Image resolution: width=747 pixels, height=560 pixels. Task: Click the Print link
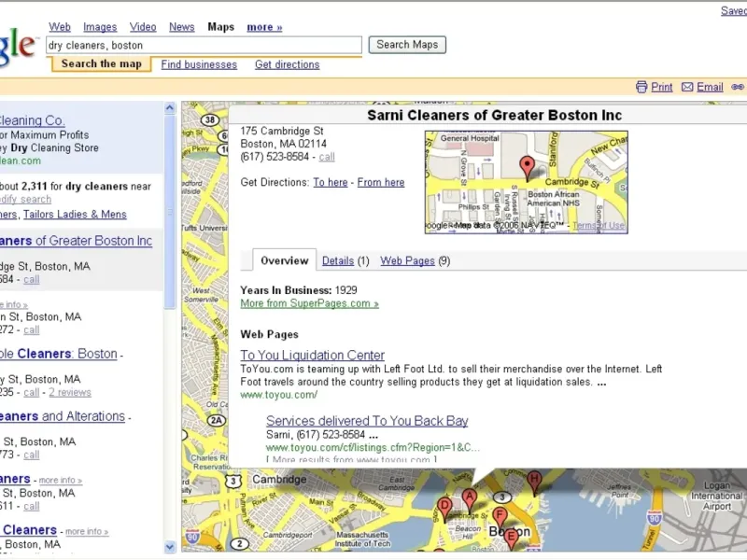click(x=662, y=87)
